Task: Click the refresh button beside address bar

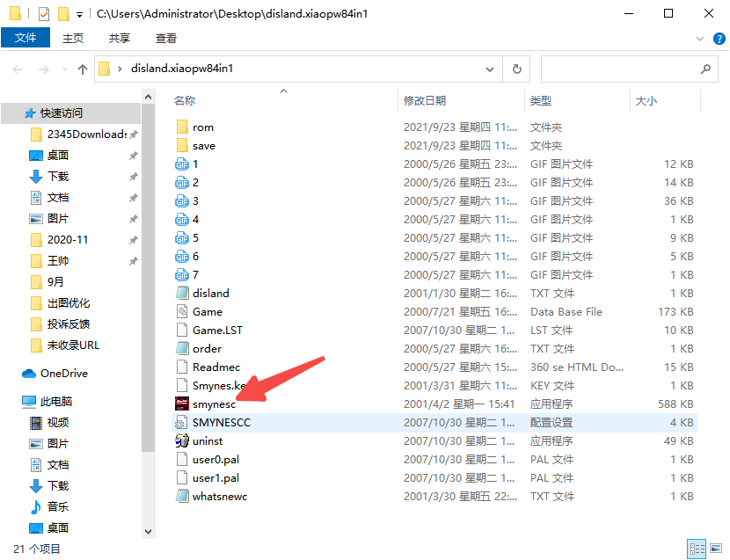Action: pos(515,68)
